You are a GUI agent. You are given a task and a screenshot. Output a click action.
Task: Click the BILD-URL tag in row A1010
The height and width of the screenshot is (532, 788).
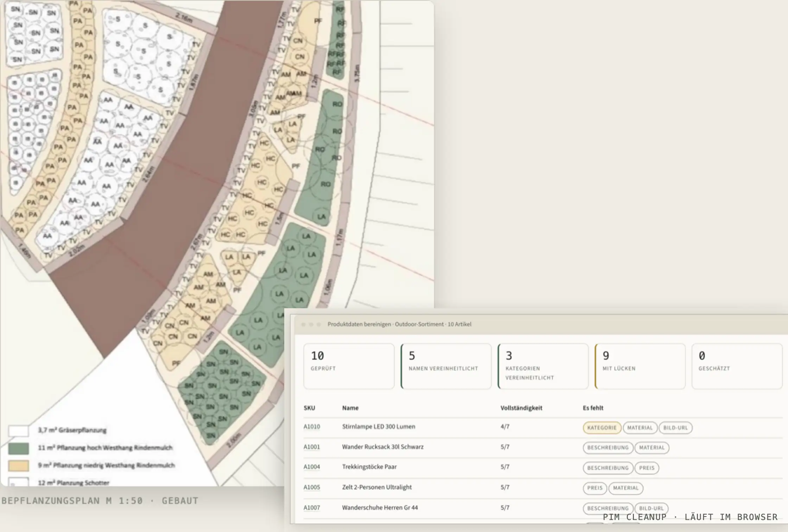pos(675,428)
